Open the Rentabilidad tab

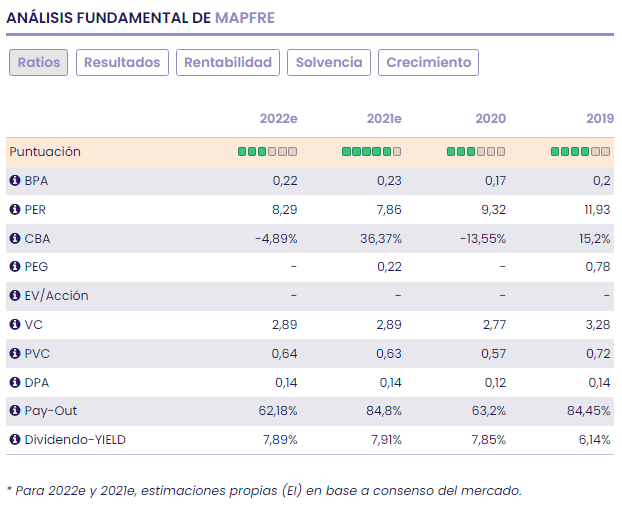coord(228,62)
